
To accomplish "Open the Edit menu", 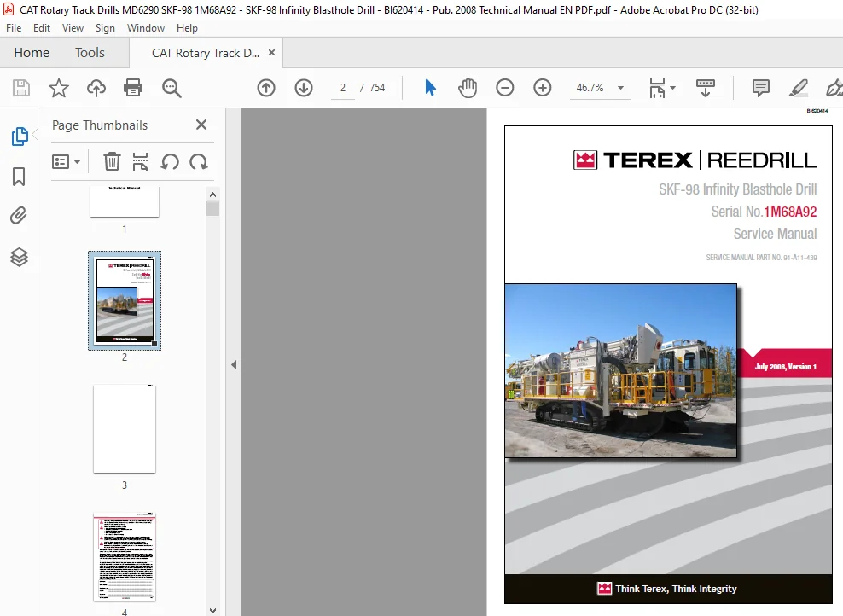I will coord(42,28).
